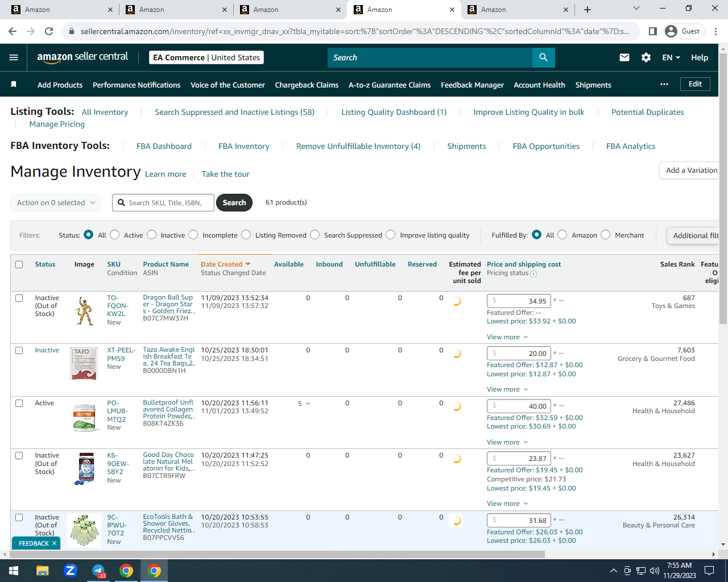The width and height of the screenshot is (728, 582).
Task: Select the Search Suppressed radio button
Action: pos(315,235)
